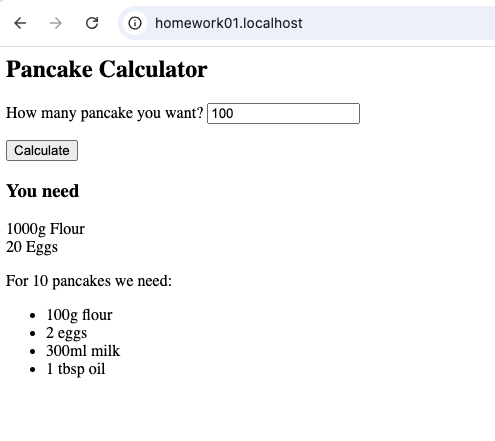
Task: Open the site information icon
Action: [135, 23]
